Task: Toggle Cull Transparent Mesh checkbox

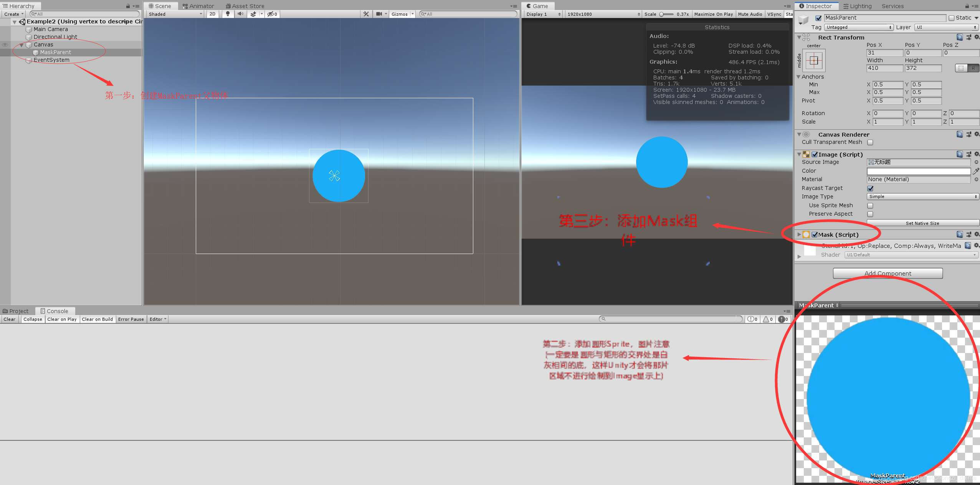Action: coord(870,142)
